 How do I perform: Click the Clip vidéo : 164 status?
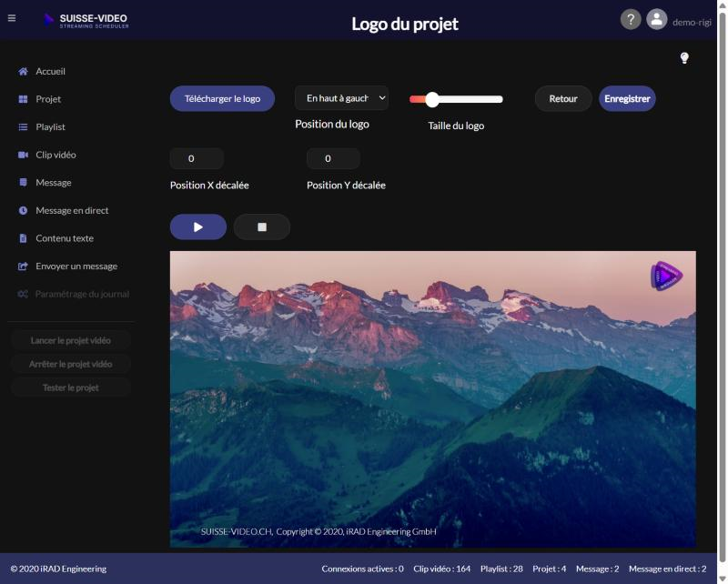[442, 569]
